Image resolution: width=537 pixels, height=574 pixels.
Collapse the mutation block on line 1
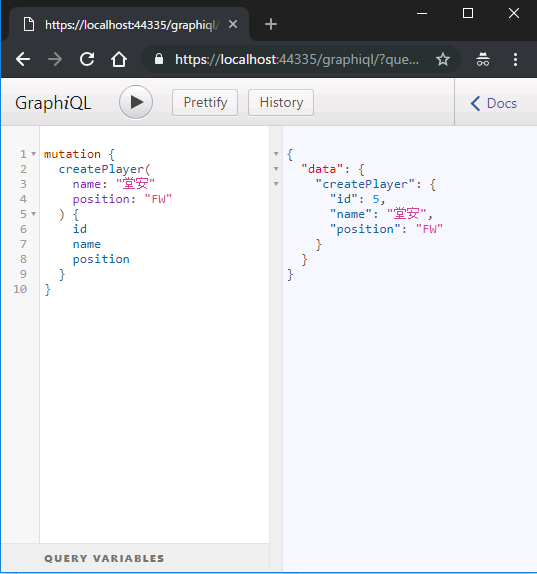click(x=34, y=154)
